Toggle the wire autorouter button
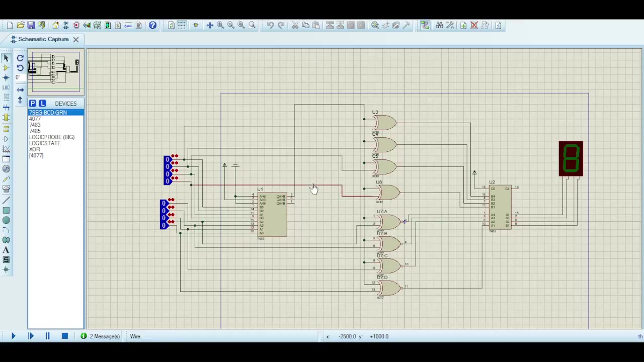Screen dimensions: 644x362 point(425,25)
